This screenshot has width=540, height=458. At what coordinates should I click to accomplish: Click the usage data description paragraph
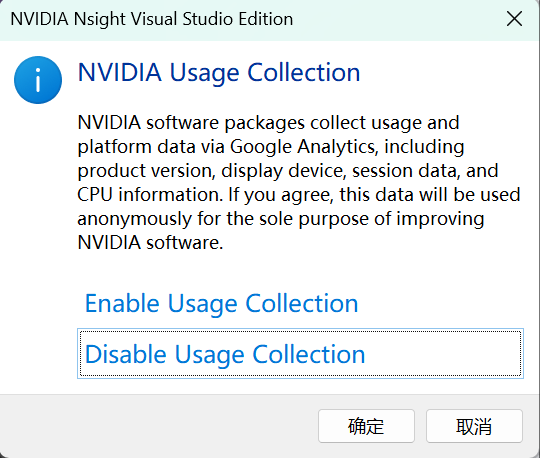[x=299, y=183]
